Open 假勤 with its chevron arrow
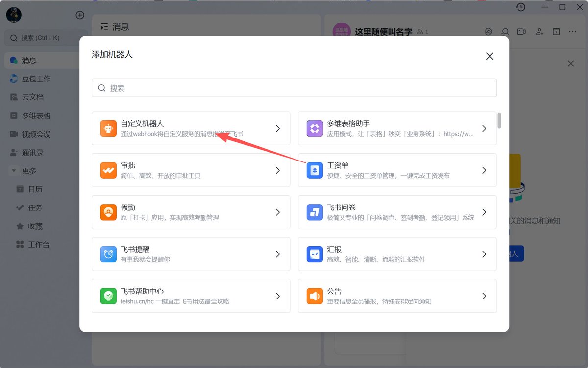The width and height of the screenshot is (588, 368). click(x=277, y=212)
